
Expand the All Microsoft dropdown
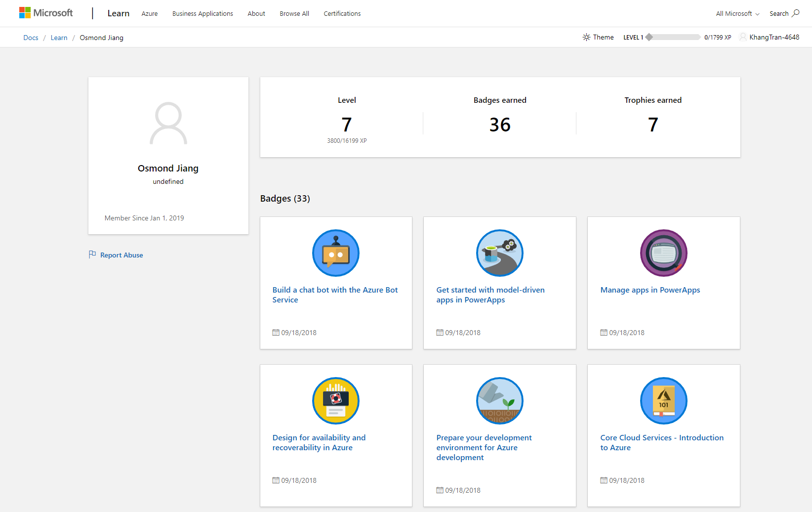tap(737, 13)
